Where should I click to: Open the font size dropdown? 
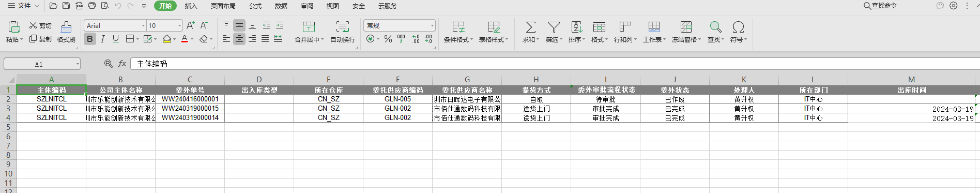point(179,25)
